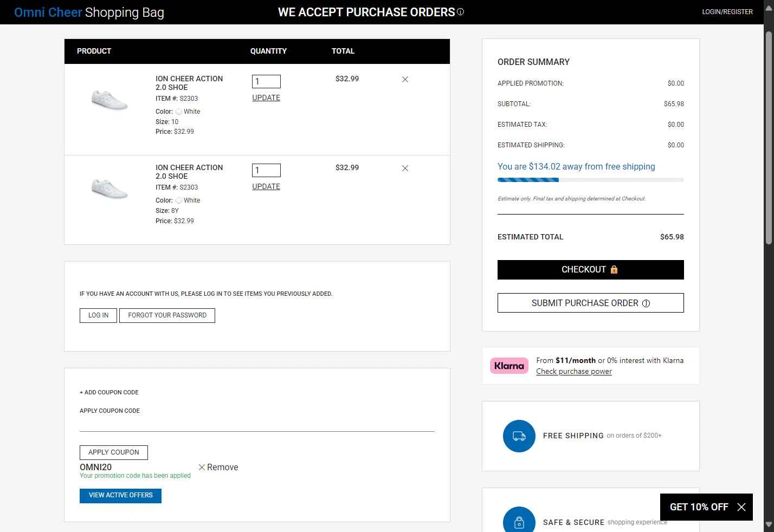774x532 pixels.
Task: Click the safe & secure lock icon
Action: click(x=519, y=522)
